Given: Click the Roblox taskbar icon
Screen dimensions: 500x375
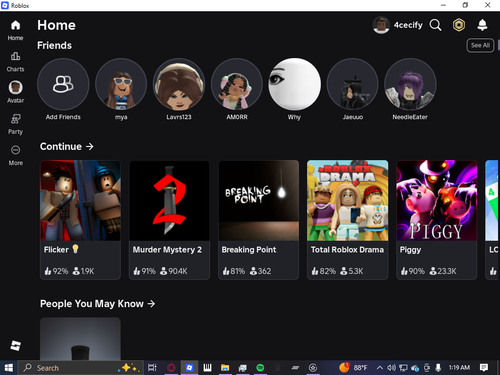Looking at the screenshot, I should click(x=189, y=368).
